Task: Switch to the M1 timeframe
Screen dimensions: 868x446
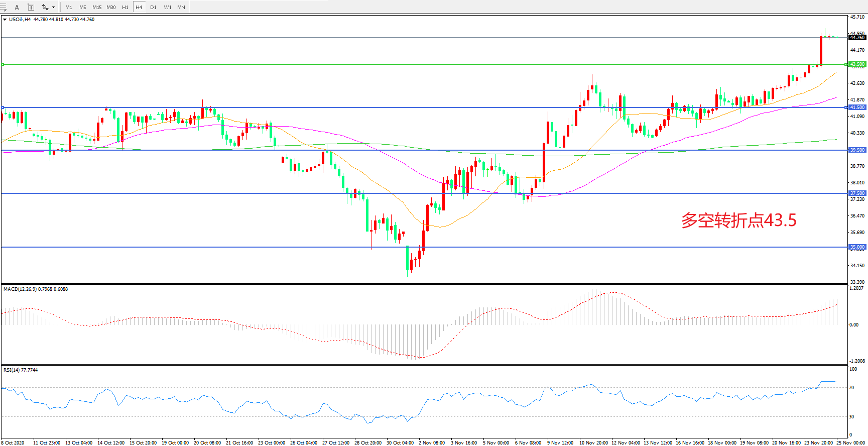Action: (x=69, y=7)
